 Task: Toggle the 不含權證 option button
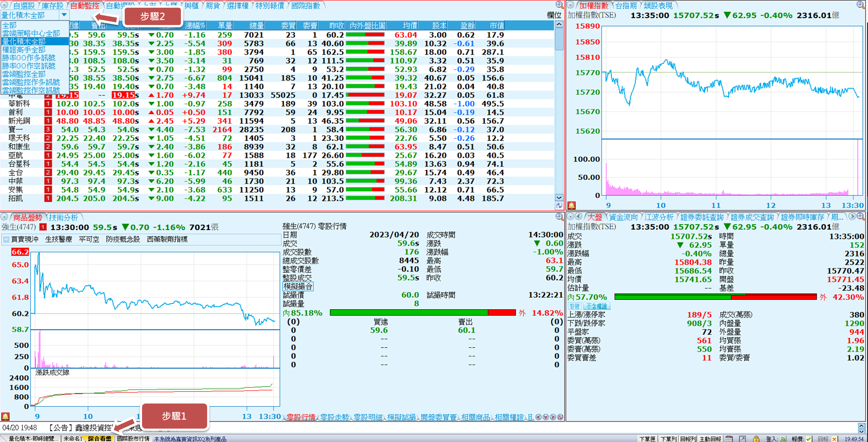click(596, 306)
